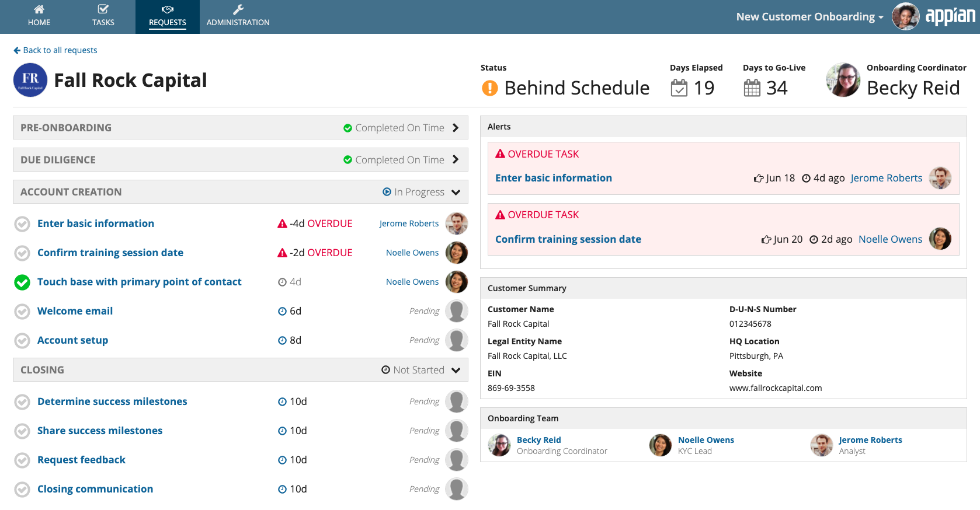Click the Fall Rock Capital FR logo

[x=30, y=80]
